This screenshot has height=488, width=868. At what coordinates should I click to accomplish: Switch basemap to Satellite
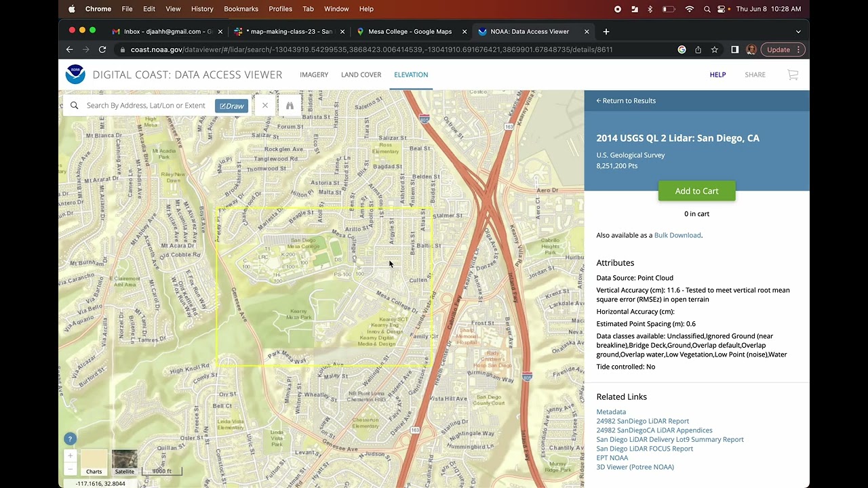124,462
